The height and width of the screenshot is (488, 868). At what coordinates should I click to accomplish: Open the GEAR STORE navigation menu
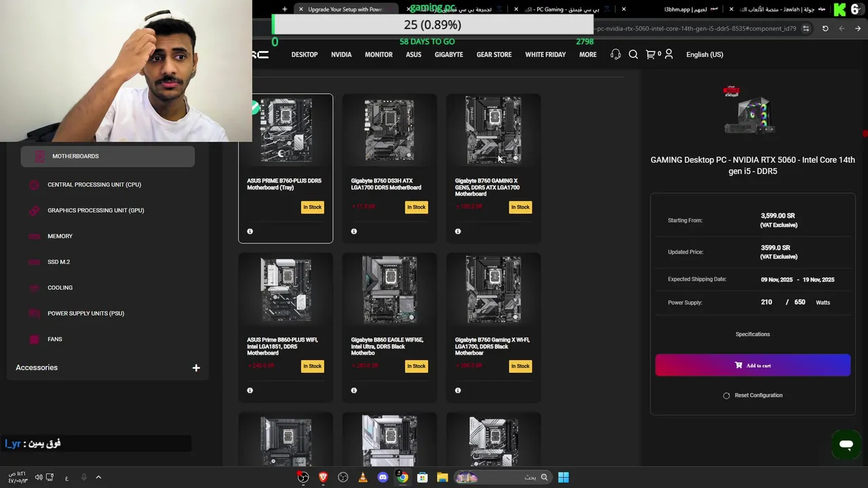494,55
